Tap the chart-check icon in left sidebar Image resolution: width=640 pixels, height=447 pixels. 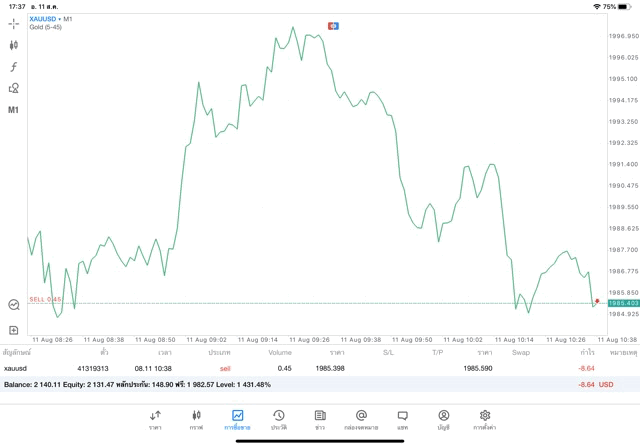tap(14, 305)
